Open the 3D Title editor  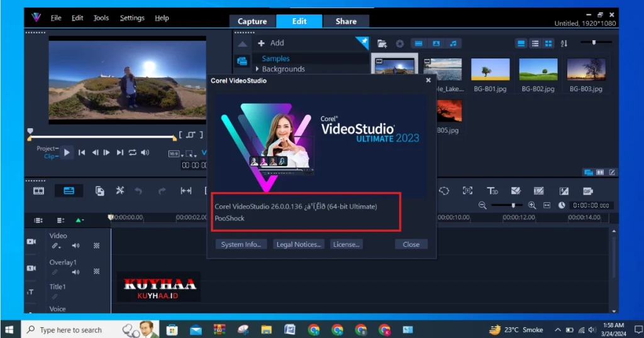[492, 191]
